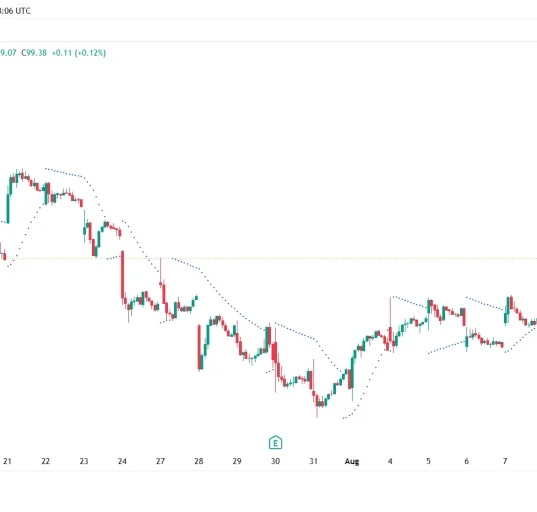Select date 27 on the time axis
537x512 pixels.
pos(161,461)
